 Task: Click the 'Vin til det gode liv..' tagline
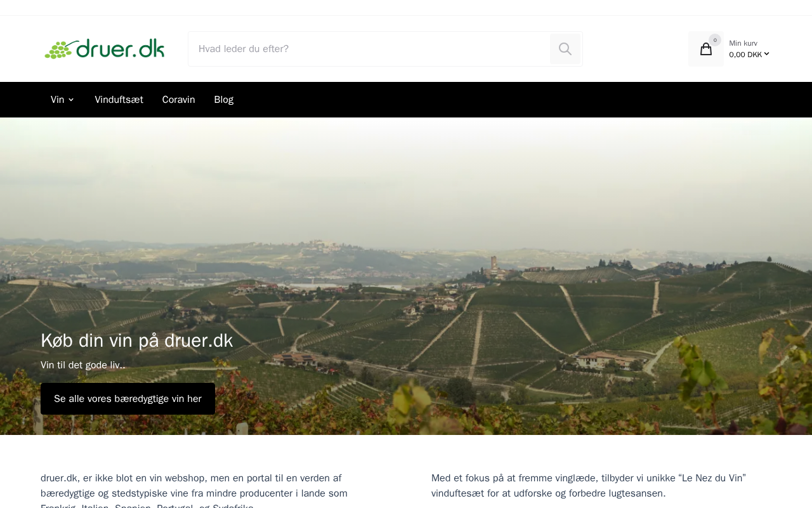tap(83, 365)
